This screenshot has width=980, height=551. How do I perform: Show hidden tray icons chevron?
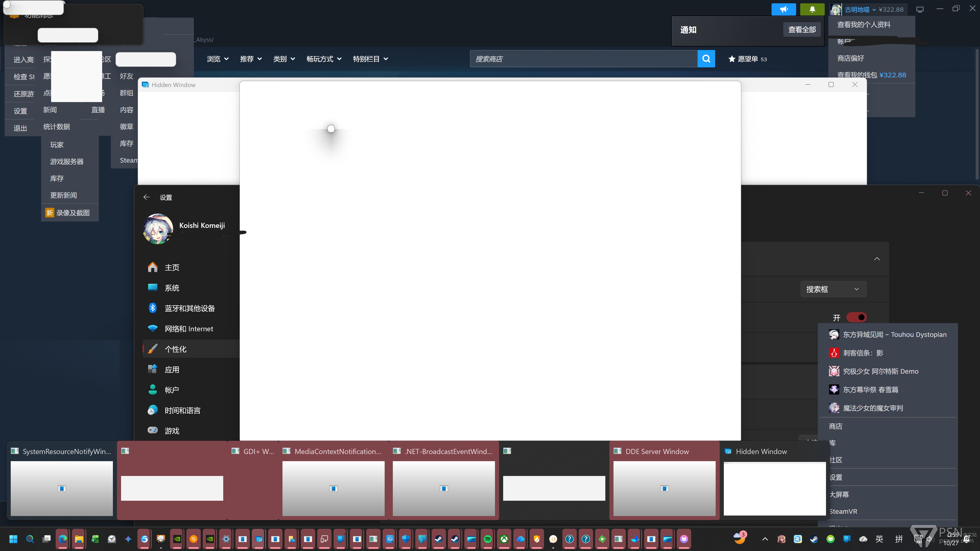pyautogui.click(x=765, y=539)
